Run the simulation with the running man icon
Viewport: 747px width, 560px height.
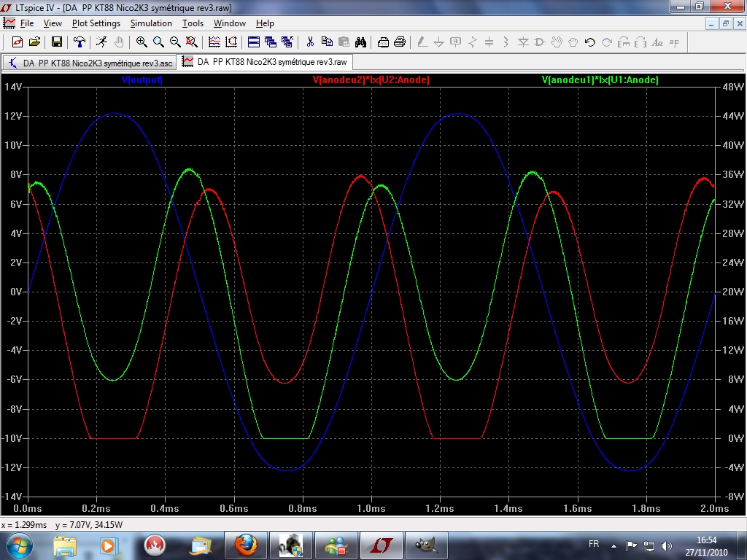(101, 42)
